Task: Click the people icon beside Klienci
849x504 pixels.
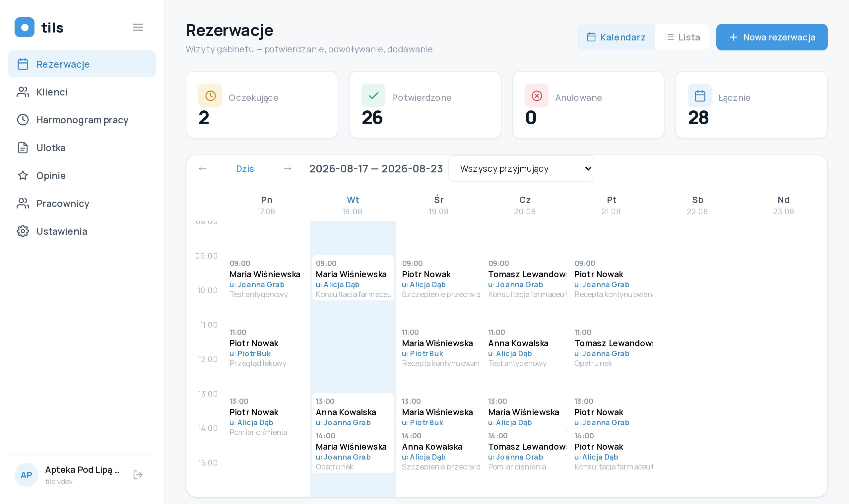Action: tap(23, 92)
